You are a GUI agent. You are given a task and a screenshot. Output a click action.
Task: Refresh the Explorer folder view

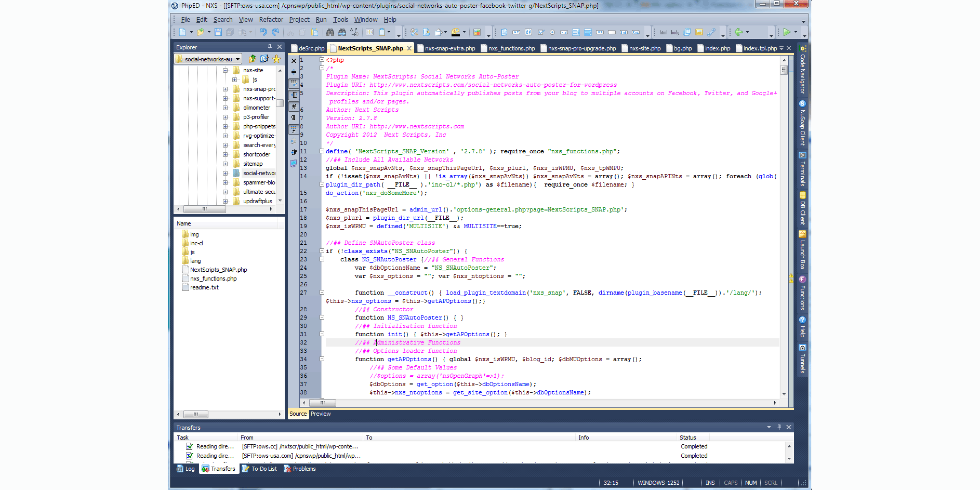[264, 59]
